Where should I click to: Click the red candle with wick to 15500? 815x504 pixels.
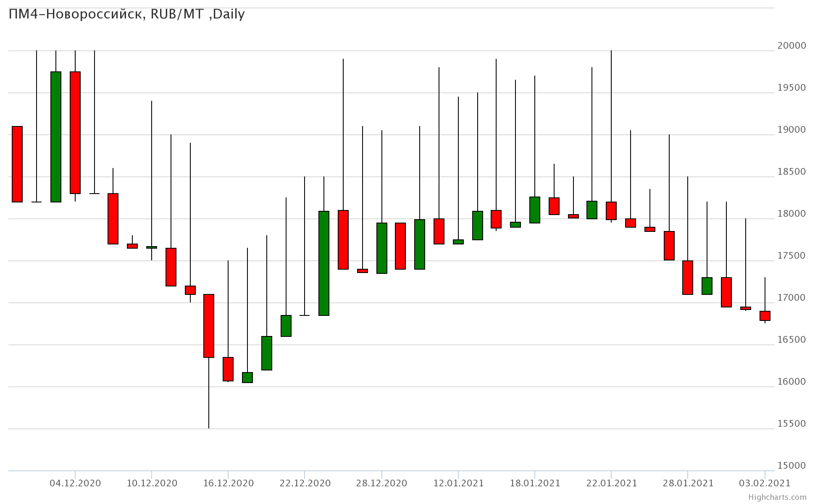(x=209, y=325)
